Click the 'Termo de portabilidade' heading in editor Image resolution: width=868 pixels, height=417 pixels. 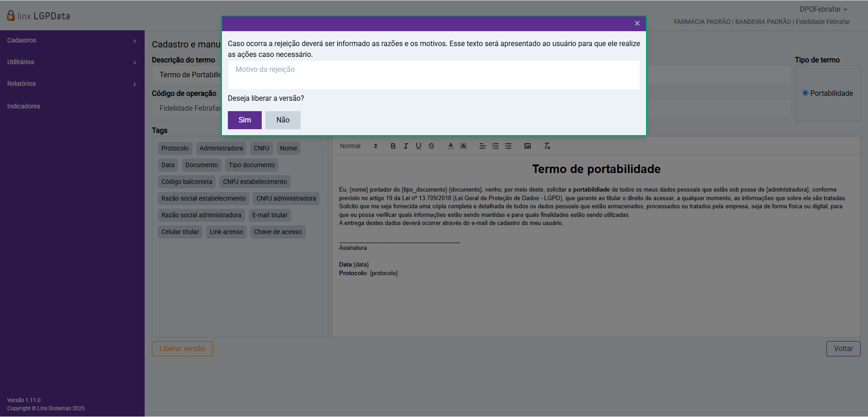pyautogui.click(x=596, y=169)
